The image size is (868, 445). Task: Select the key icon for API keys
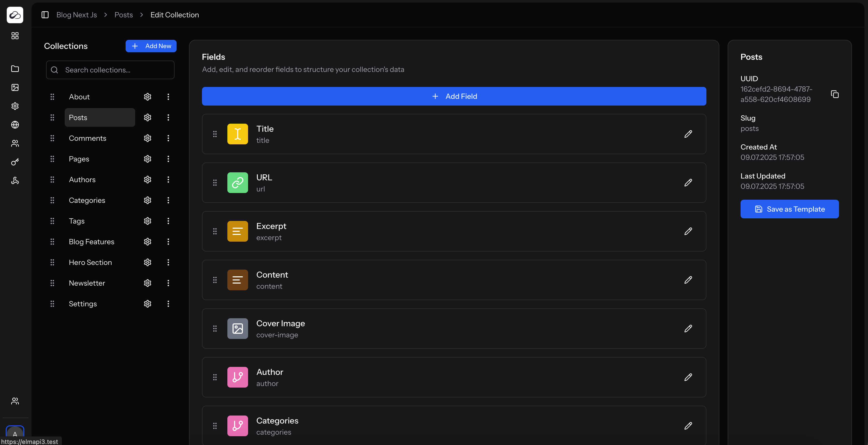[15, 162]
